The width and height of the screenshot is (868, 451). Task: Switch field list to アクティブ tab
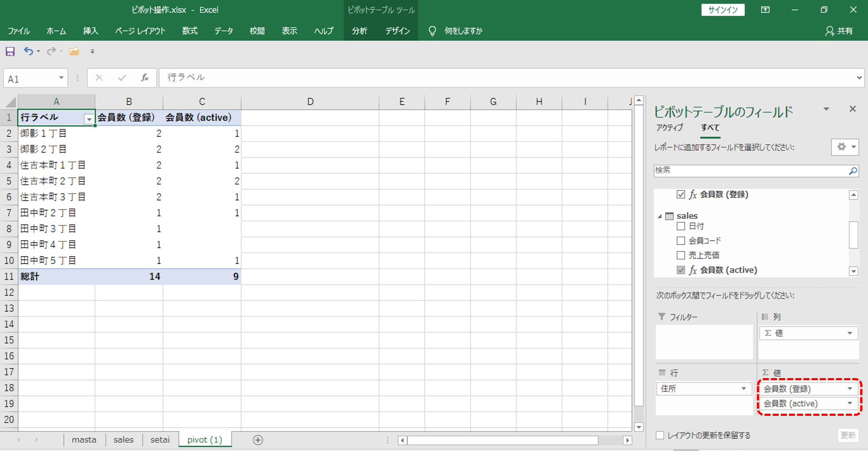(670, 128)
